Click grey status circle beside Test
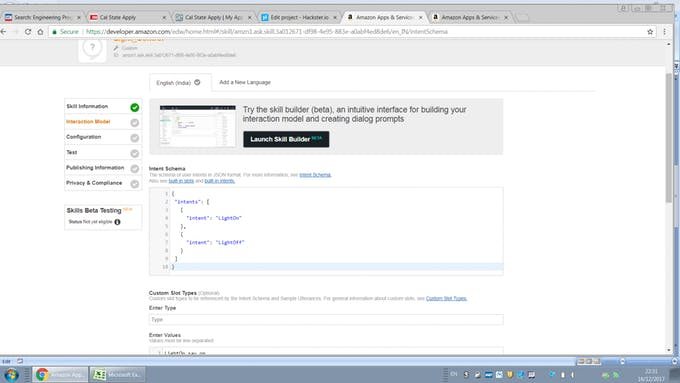The image size is (680, 383). 135,154
